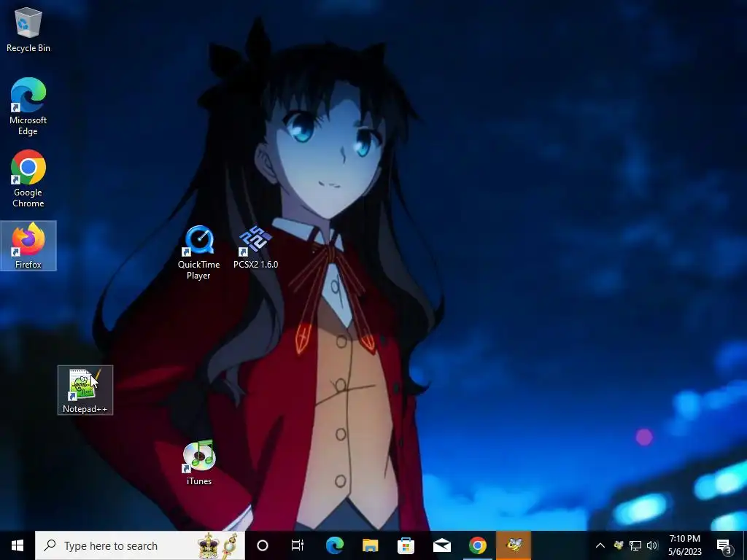Switch to the bee app on taskbar

coord(514,545)
